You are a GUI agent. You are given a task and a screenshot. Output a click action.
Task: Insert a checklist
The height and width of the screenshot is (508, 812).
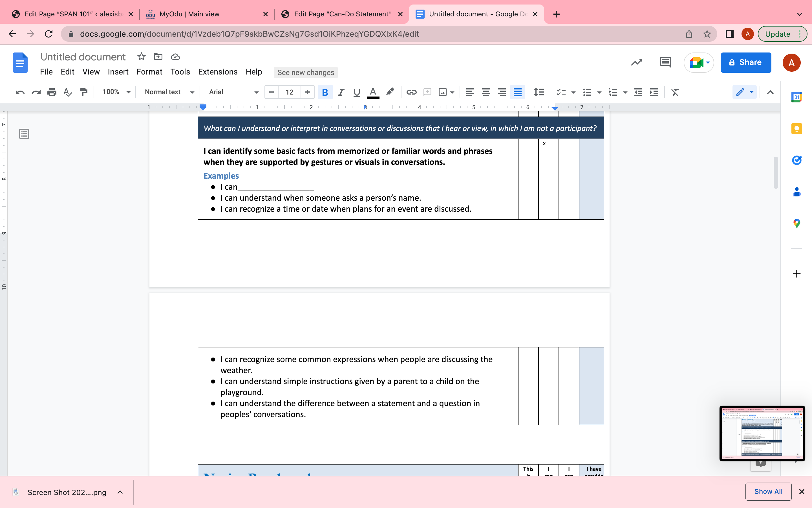(x=561, y=92)
